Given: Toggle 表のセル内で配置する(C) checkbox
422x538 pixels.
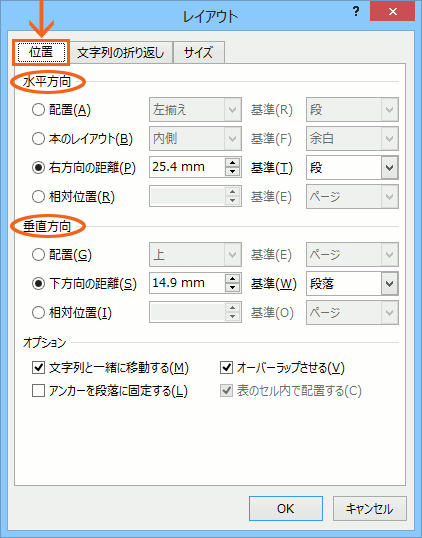Looking at the screenshot, I should (x=226, y=390).
